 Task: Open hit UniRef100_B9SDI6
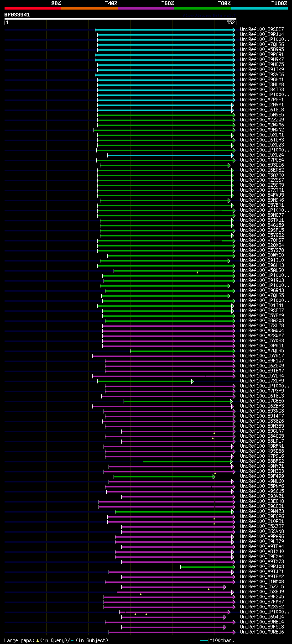tap(262, 165)
